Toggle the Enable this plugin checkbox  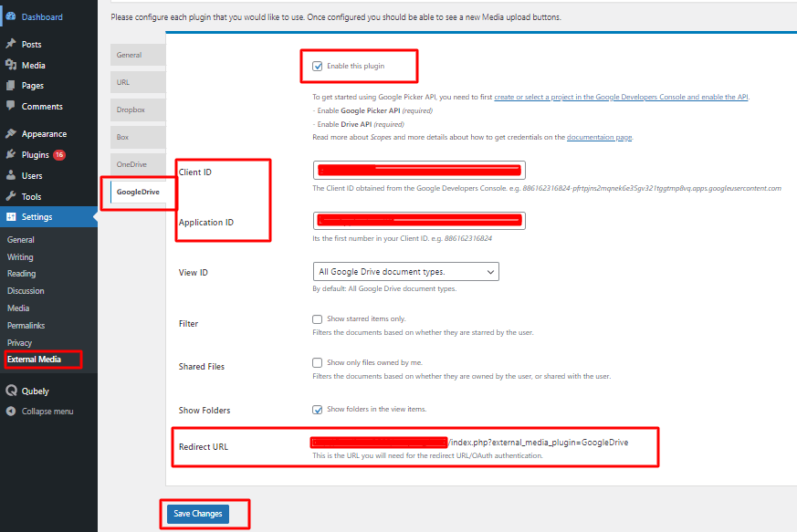pos(317,66)
